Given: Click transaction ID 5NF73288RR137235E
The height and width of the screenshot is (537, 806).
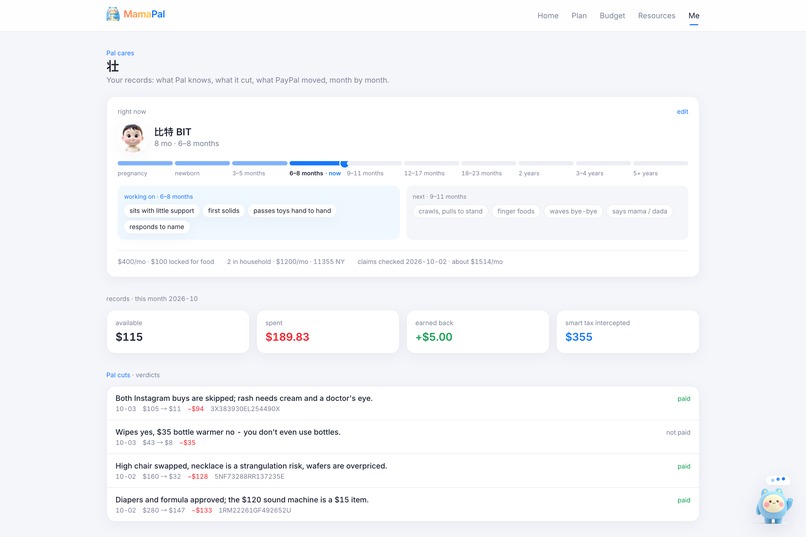Looking at the screenshot, I should (x=249, y=476).
